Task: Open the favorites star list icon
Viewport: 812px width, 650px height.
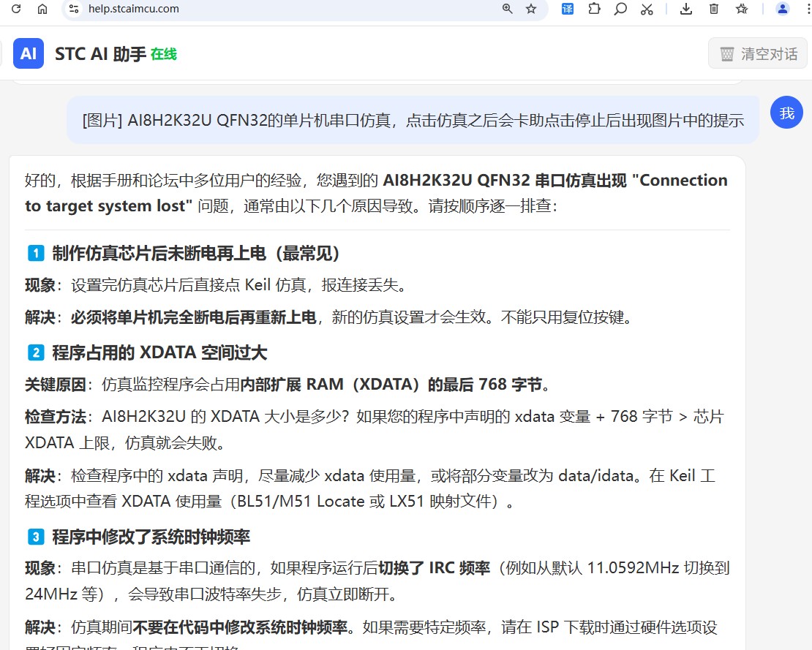Action: point(742,9)
